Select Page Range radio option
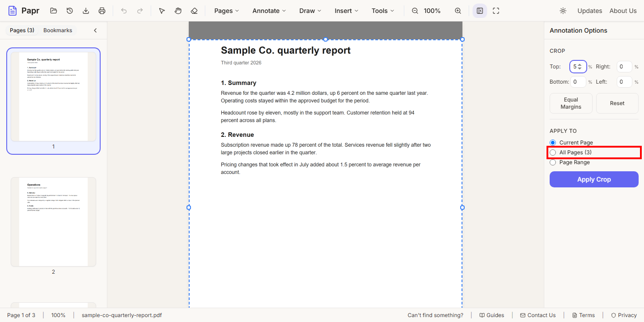 (553, 162)
